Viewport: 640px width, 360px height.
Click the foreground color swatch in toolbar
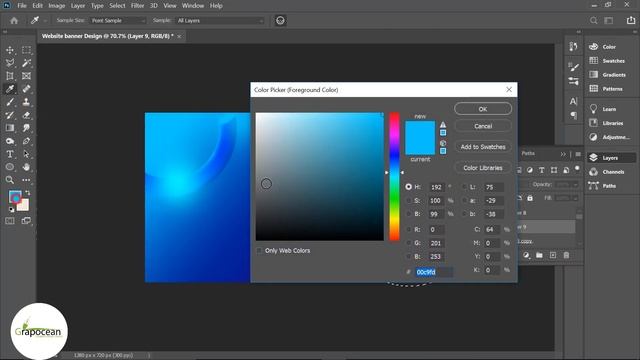click(16, 197)
